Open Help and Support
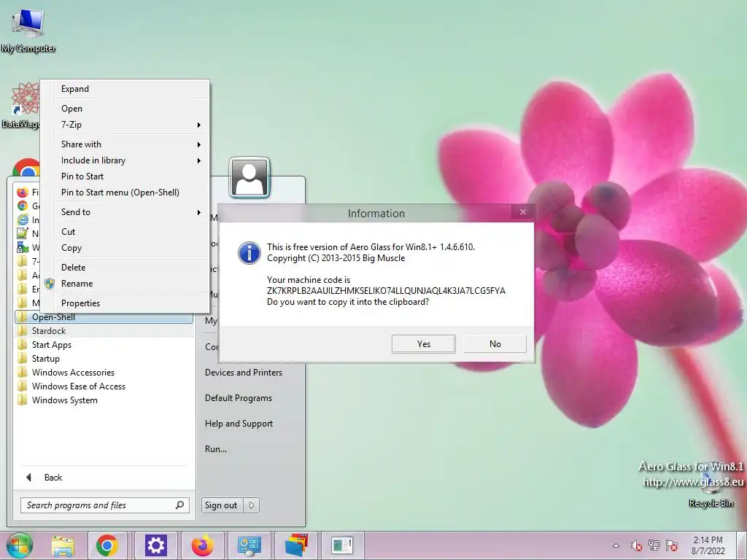The width and height of the screenshot is (747, 560). tap(239, 424)
